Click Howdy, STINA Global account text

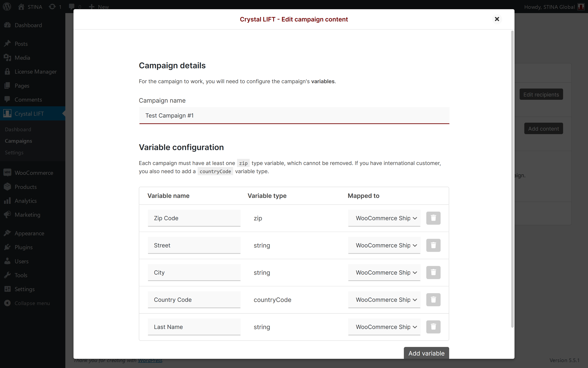[549, 7]
